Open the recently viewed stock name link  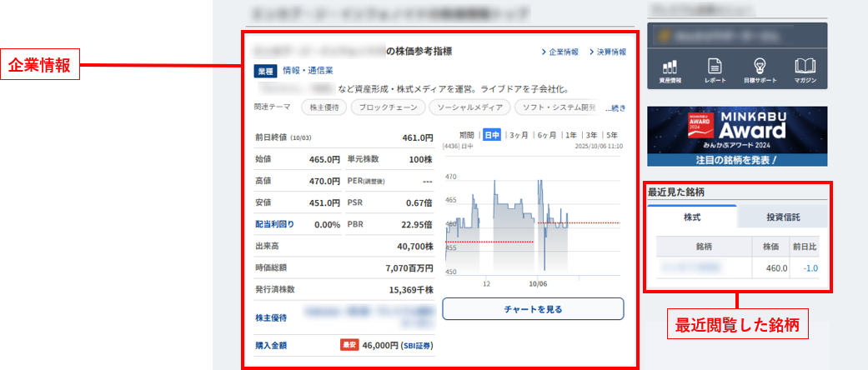tap(692, 268)
